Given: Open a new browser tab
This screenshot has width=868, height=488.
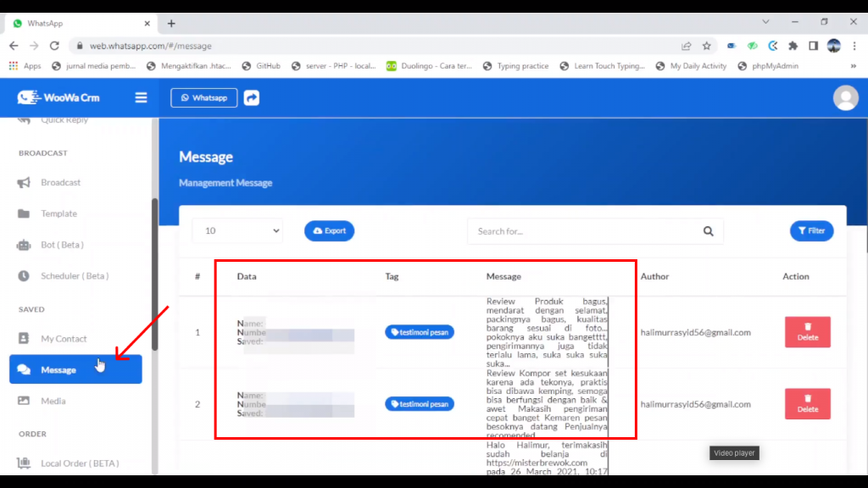Looking at the screenshot, I should coord(171,23).
